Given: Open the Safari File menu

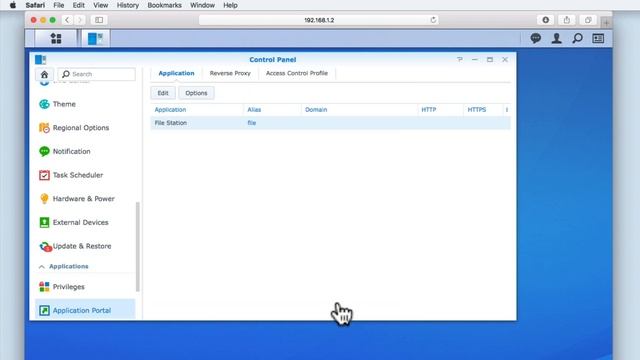Looking at the screenshot, I should tap(59, 5).
